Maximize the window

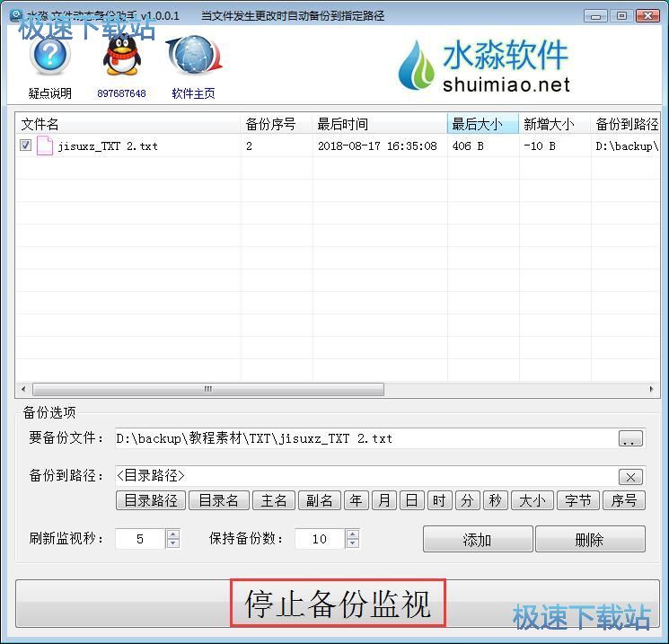coord(621,16)
